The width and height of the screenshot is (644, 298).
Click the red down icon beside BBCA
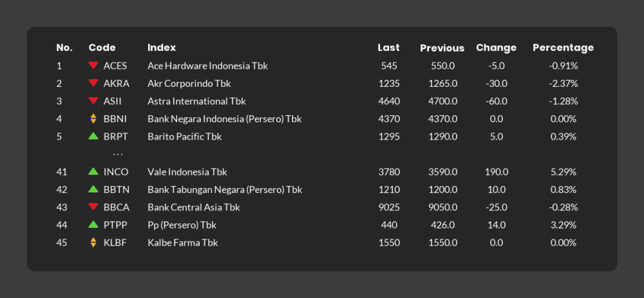coord(93,207)
